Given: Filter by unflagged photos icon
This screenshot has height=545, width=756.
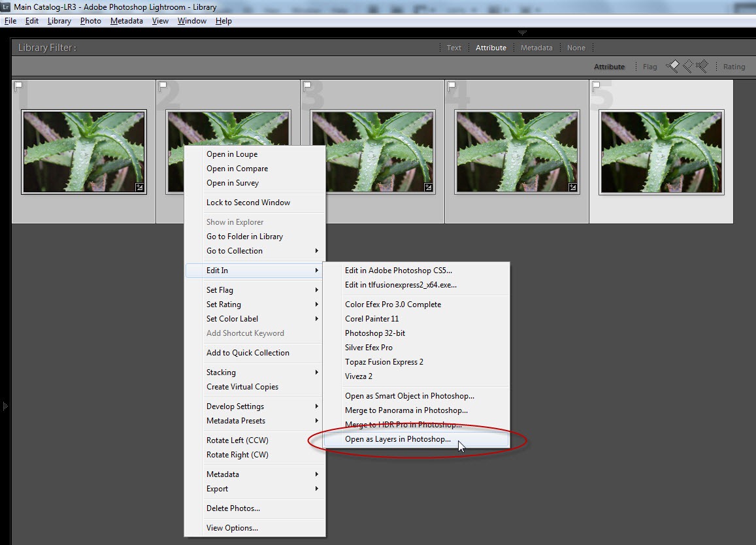Looking at the screenshot, I should 687,66.
